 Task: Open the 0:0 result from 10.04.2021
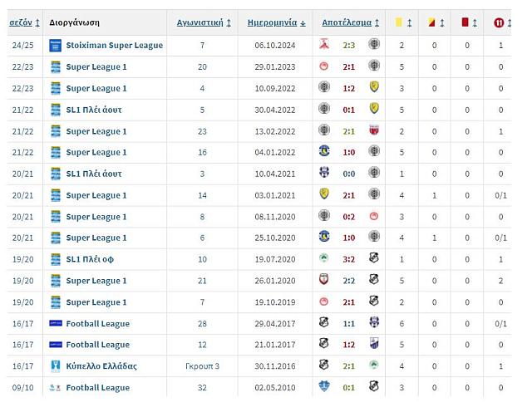pyautogui.click(x=349, y=174)
